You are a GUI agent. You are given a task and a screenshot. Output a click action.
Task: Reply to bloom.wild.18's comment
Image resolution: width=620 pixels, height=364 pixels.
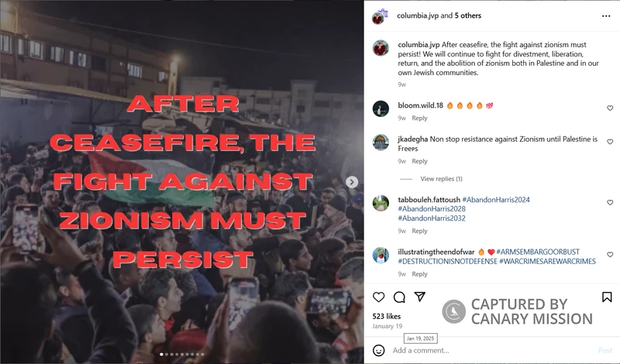(419, 118)
